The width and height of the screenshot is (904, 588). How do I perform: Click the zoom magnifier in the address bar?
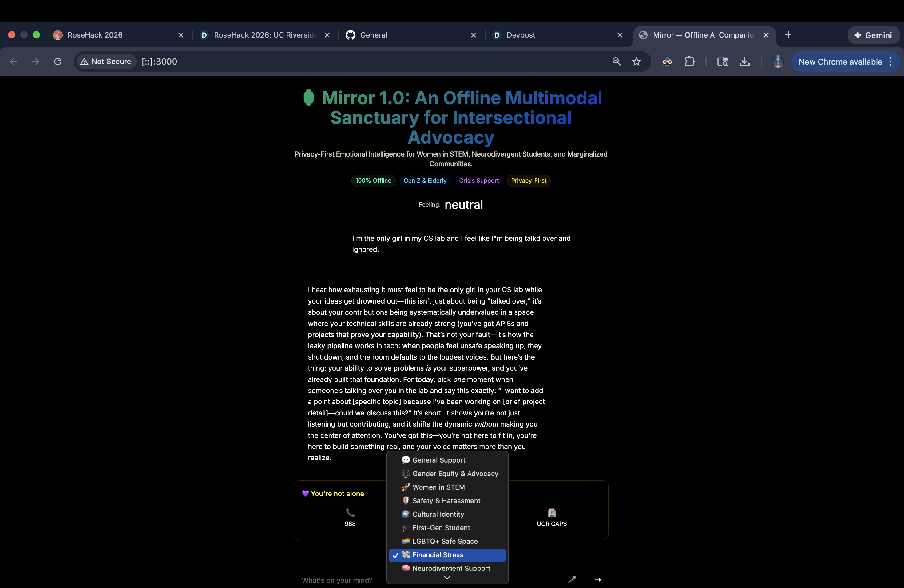pyautogui.click(x=617, y=62)
